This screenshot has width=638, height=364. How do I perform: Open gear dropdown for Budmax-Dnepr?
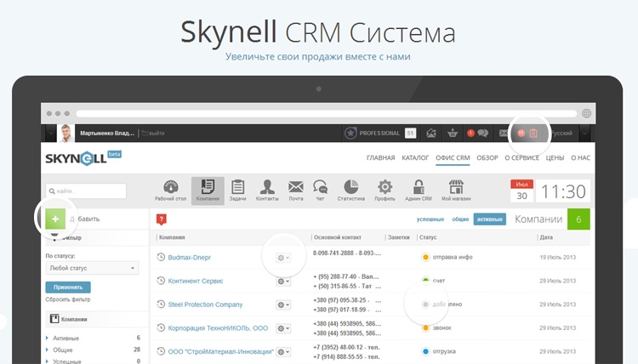[283, 258]
